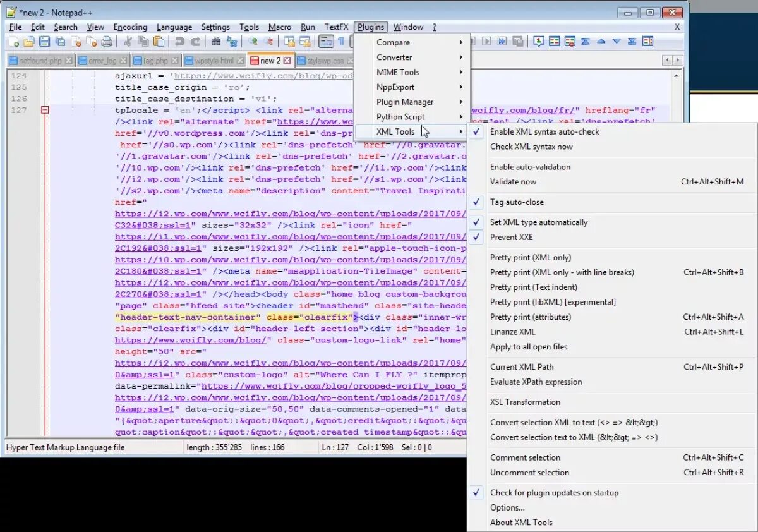Click the Save All toolbar icon
Viewport: 758px width, 532px height.
pyautogui.click(x=61, y=42)
